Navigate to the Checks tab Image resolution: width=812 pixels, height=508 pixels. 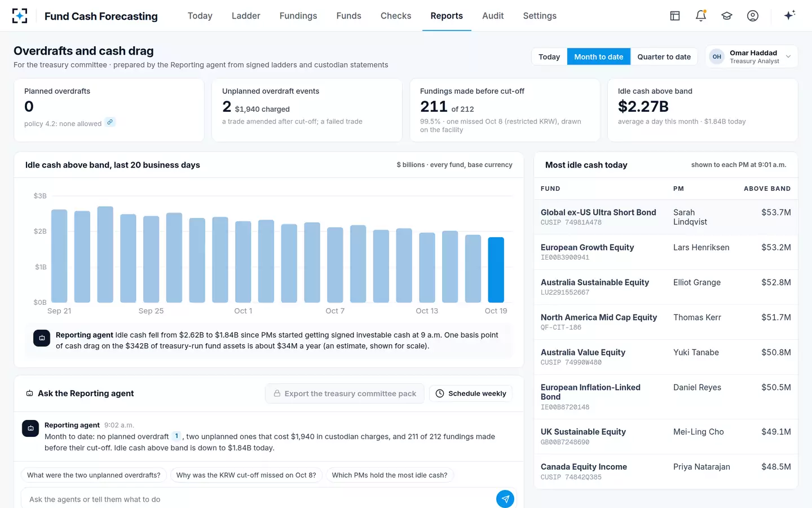tap(396, 16)
